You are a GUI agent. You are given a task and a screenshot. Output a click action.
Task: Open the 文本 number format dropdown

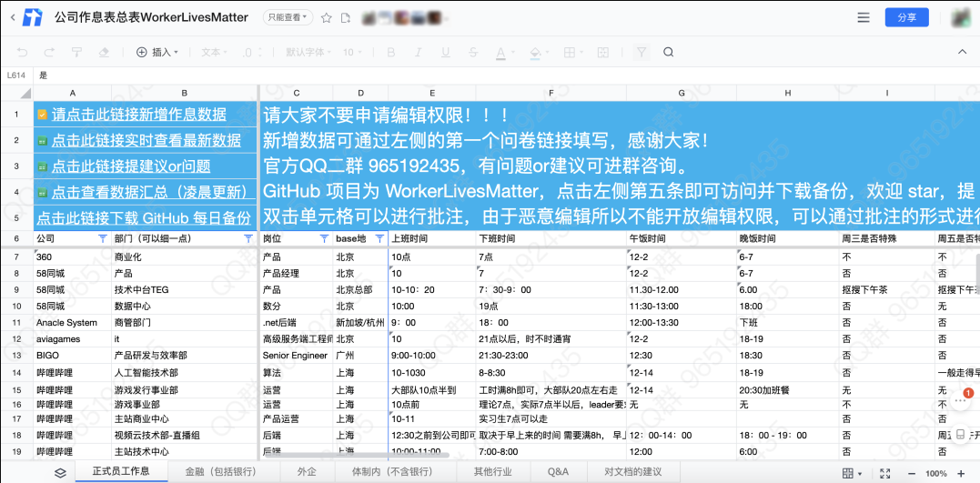click(214, 52)
